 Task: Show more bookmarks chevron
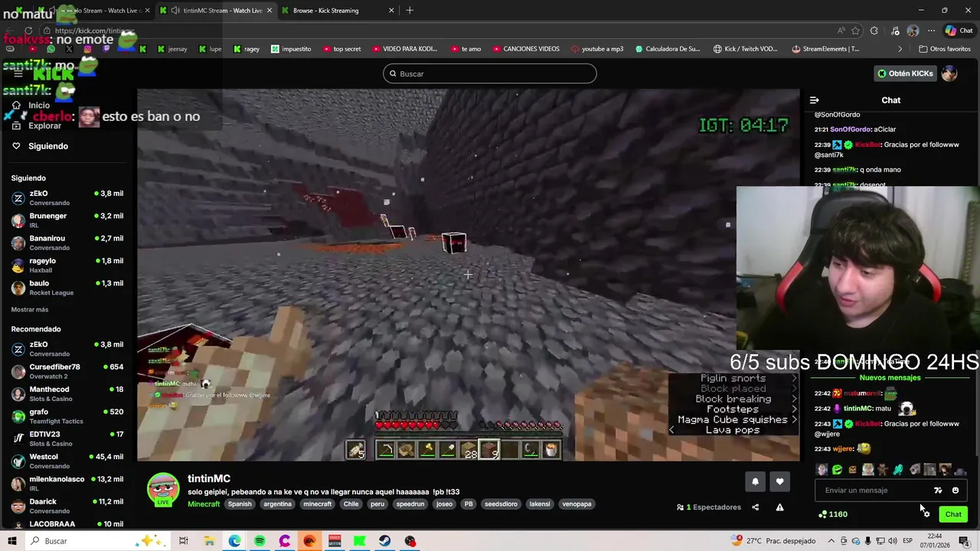pyautogui.click(x=900, y=49)
